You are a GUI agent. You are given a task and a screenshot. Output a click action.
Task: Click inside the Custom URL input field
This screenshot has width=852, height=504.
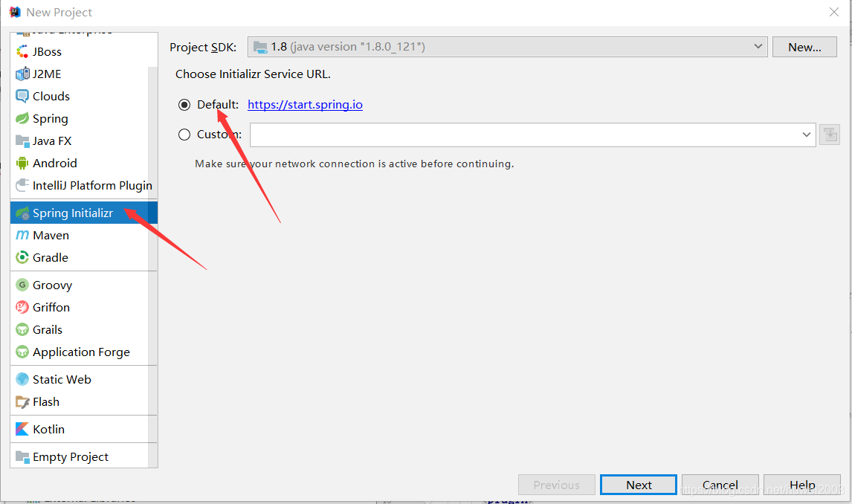click(524, 135)
